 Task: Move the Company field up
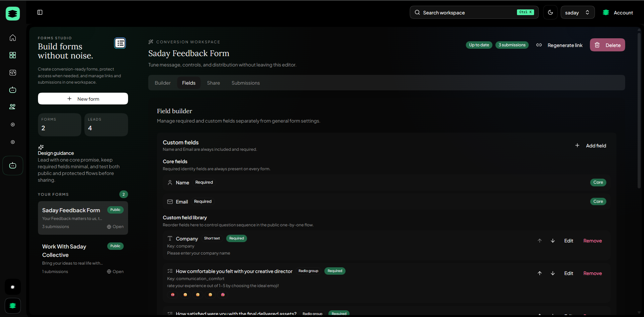(x=539, y=241)
